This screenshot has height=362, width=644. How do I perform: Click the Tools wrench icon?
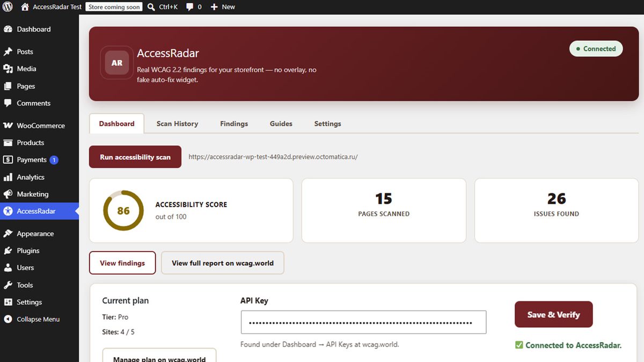pyautogui.click(x=8, y=285)
